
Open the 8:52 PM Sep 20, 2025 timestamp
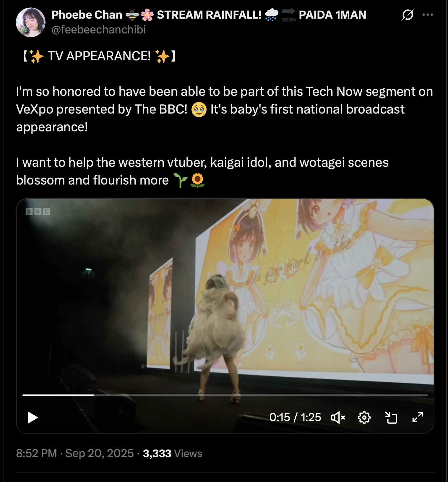coord(75,453)
